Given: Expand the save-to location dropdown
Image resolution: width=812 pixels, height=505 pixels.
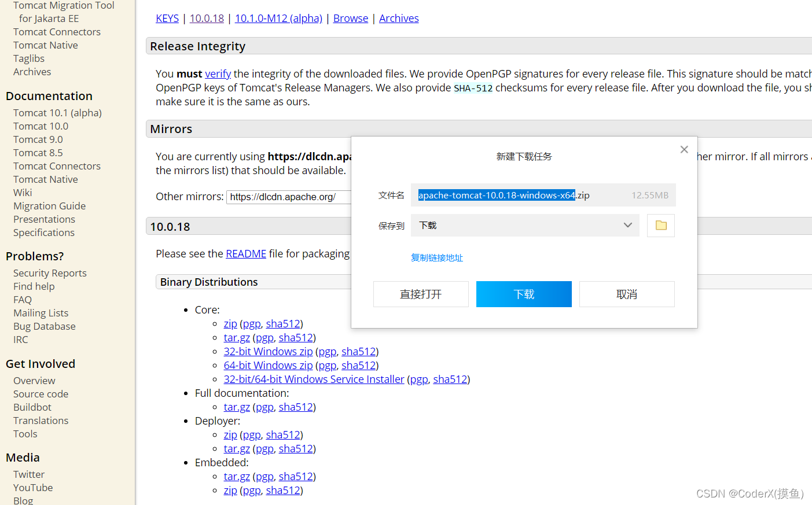Looking at the screenshot, I should (627, 225).
